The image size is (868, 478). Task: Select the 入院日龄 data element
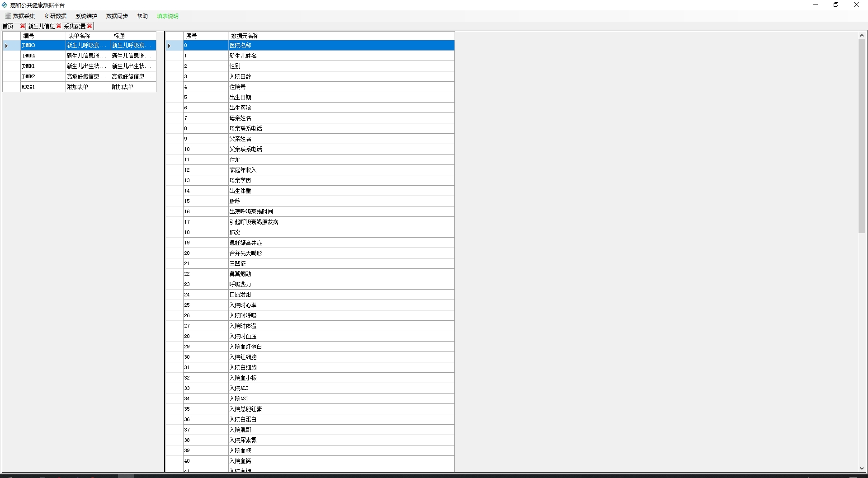point(341,76)
